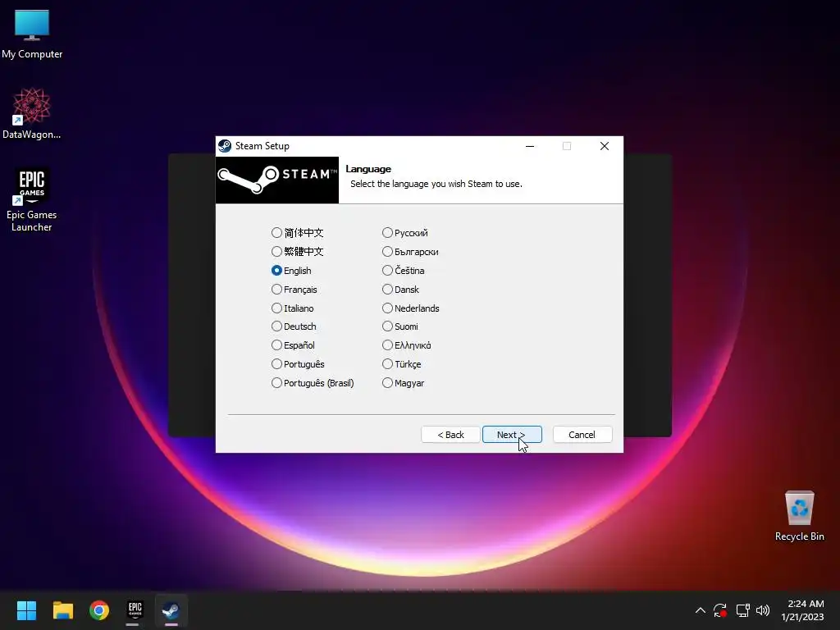
Task: Select the Recycle Bin desktop icon
Action: (x=799, y=516)
